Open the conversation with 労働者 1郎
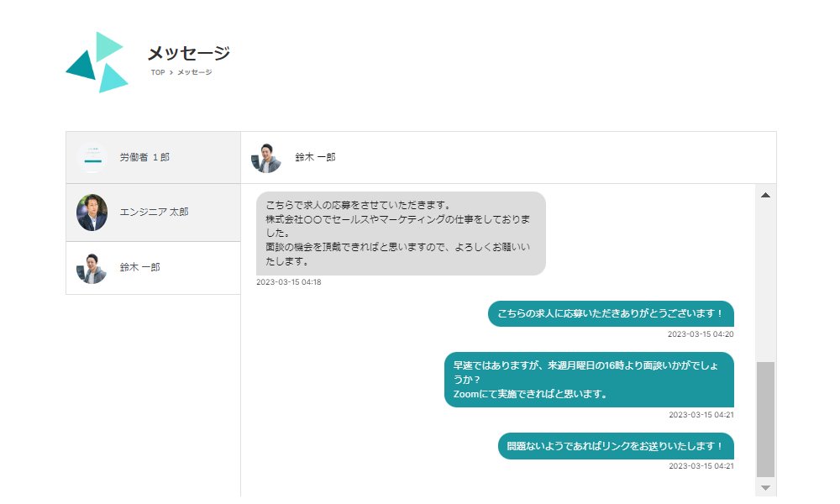 152,157
